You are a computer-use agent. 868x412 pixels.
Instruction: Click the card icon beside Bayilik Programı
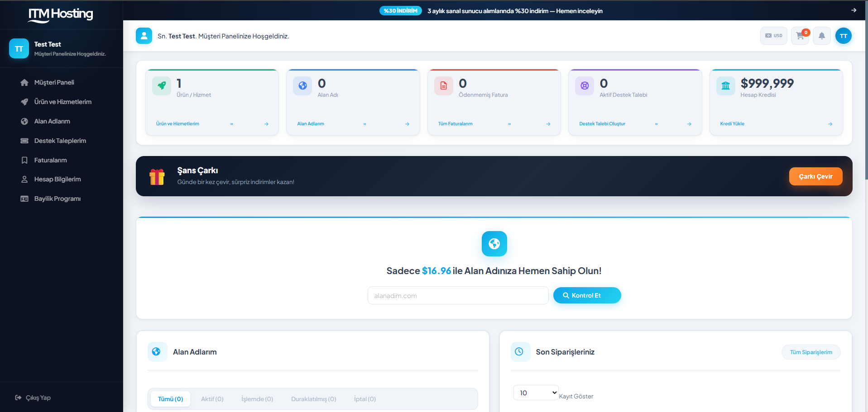click(24, 199)
